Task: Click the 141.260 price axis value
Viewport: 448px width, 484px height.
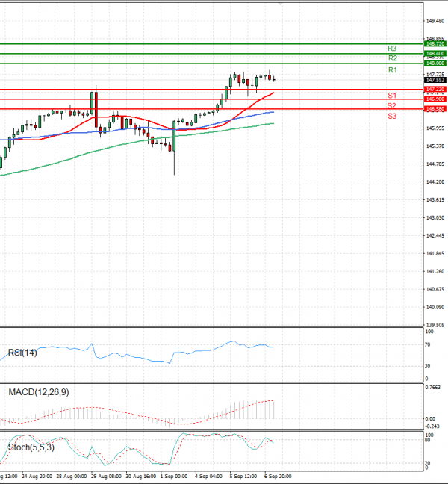Action: (435, 271)
